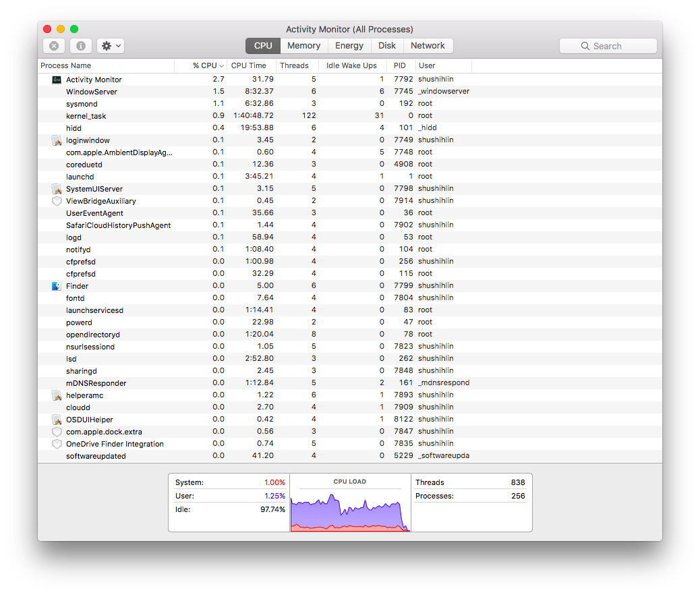Select the powerd process row
The height and width of the screenshot is (595, 700).
[349, 322]
